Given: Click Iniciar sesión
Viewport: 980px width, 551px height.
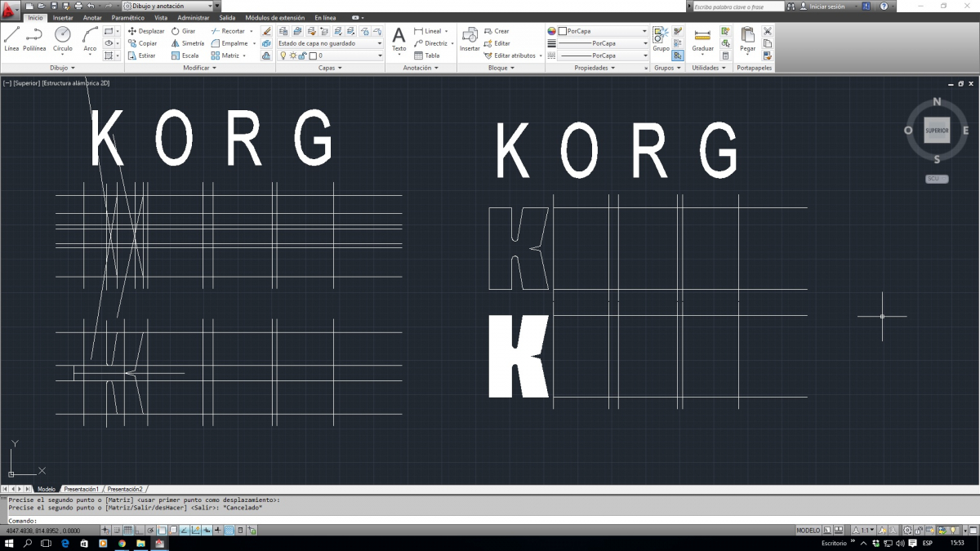Looking at the screenshot, I should click(x=826, y=7).
